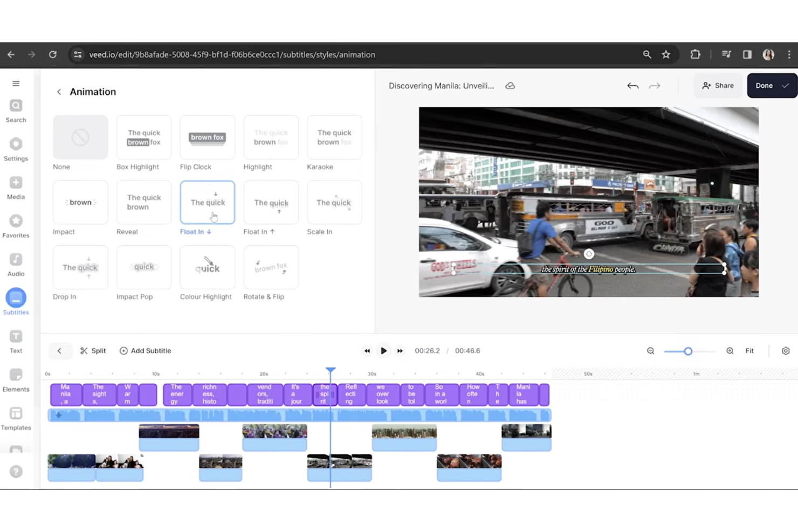Open the Elements panel

point(16,380)
